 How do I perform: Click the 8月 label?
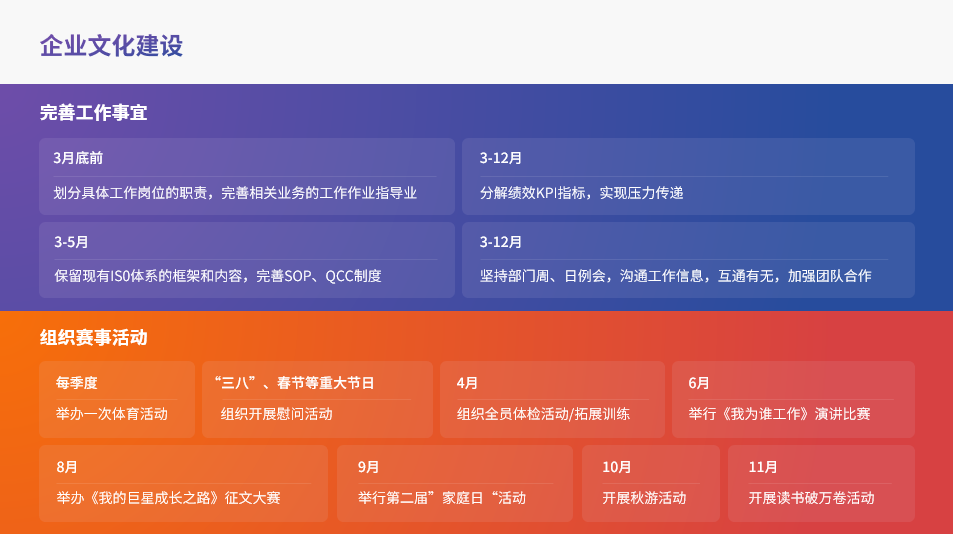(x=67, y=467)
